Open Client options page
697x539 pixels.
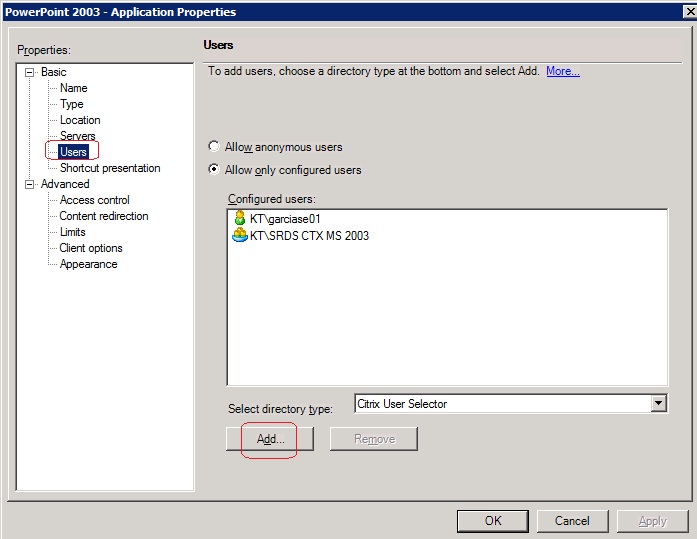[x=91, y=248]
